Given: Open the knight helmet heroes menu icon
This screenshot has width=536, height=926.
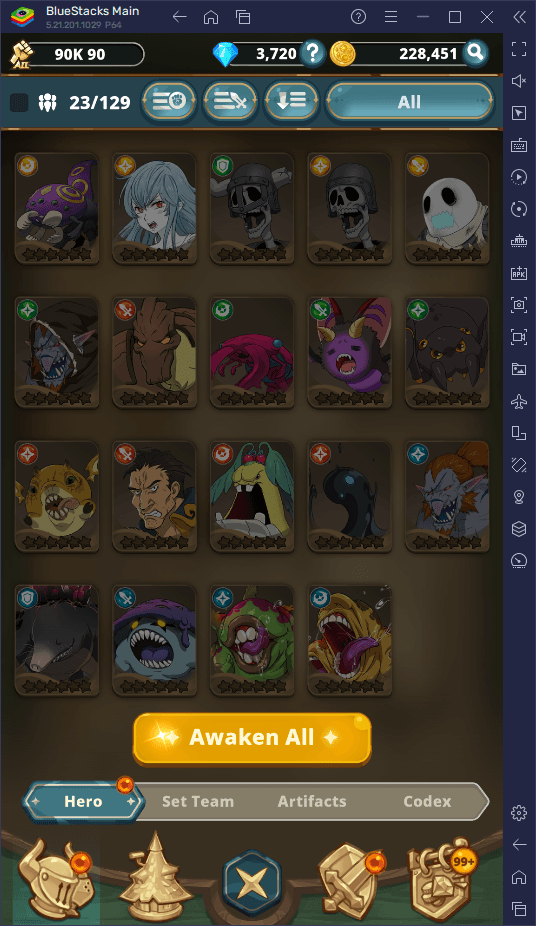Looking at the screenshot, I should point(55,878).
